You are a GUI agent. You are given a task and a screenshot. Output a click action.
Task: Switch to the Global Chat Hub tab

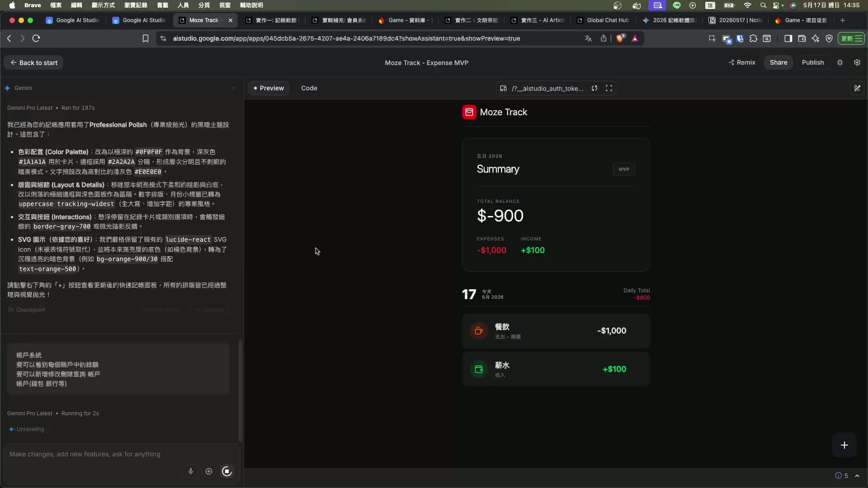[604, 20]
